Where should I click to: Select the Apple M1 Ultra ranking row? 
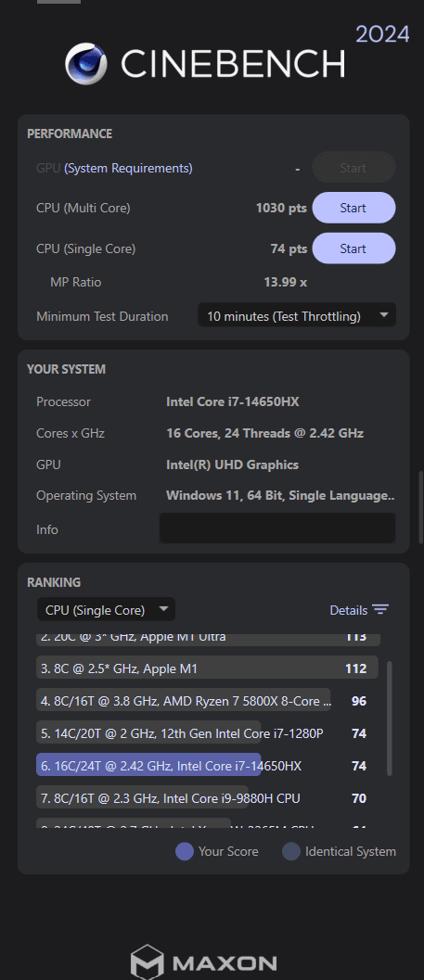(x=207, y=640)
